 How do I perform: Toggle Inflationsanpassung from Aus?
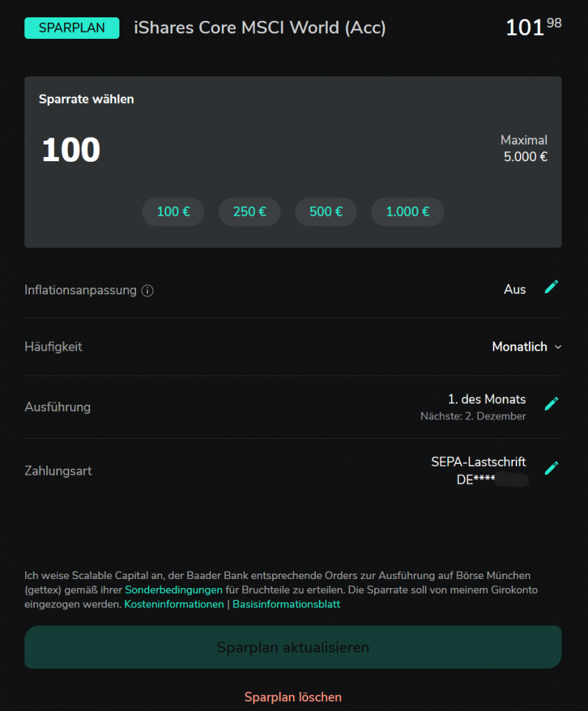coord(514,290)
